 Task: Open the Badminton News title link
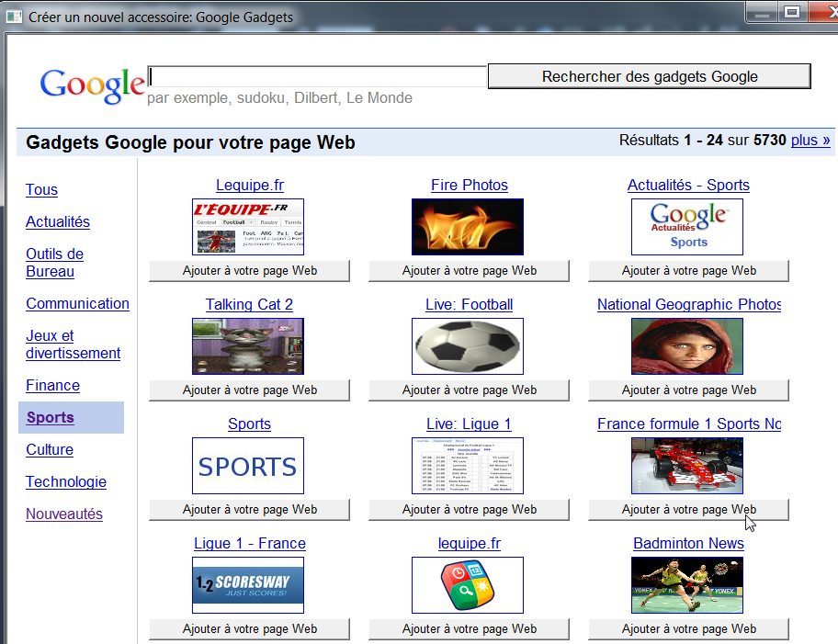tap(688, 544)
